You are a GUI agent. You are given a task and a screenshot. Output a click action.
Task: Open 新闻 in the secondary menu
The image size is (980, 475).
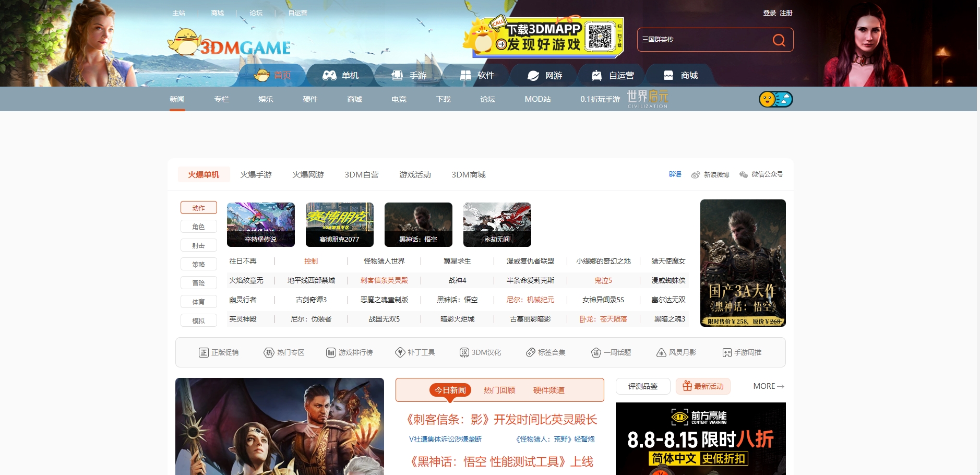coord(177,99)
